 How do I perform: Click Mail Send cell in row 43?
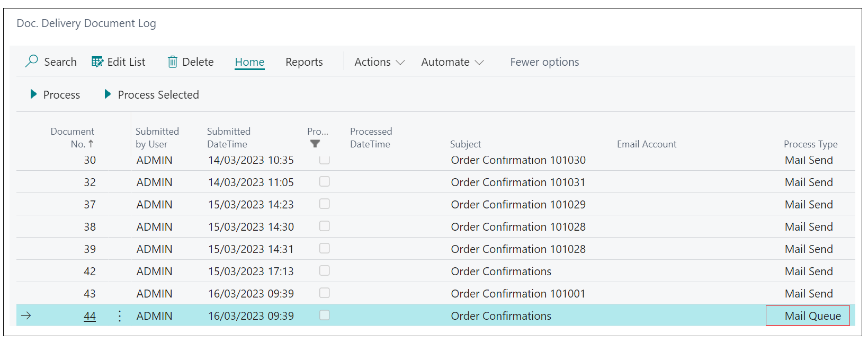[809, 294]
